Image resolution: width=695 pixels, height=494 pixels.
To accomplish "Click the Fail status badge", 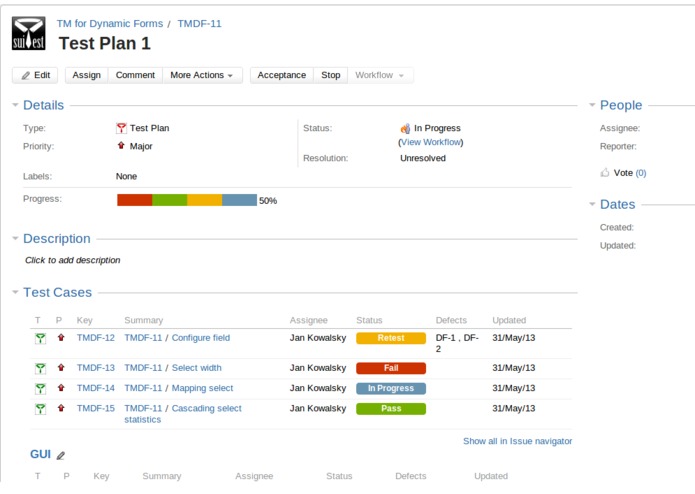I will click(391, 368).
